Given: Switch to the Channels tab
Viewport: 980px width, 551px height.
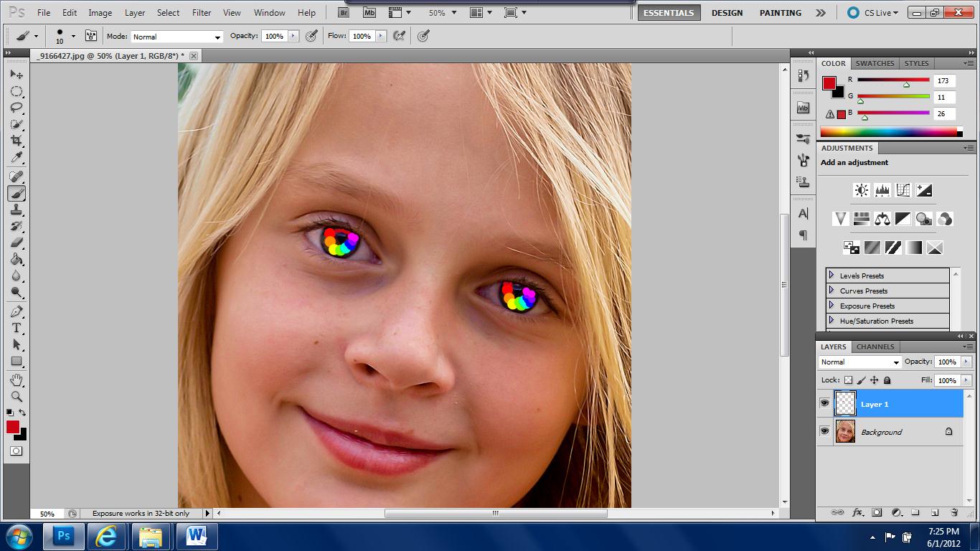Looking at the screenshot, I should point(875,347).
